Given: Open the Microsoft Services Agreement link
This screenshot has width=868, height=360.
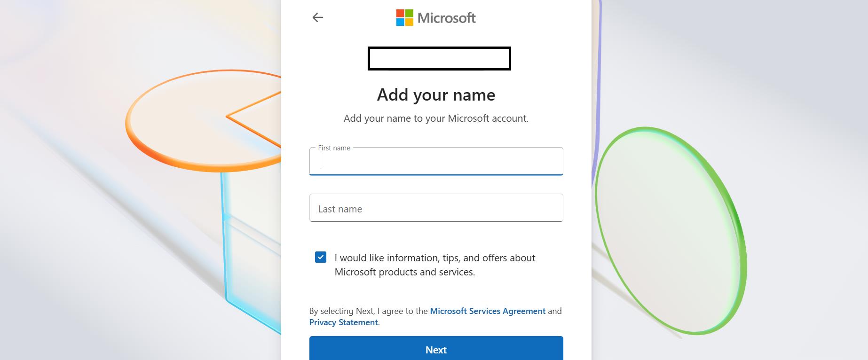Looking at the screenshot, I should pyautogui.click(x=488, y=311).
